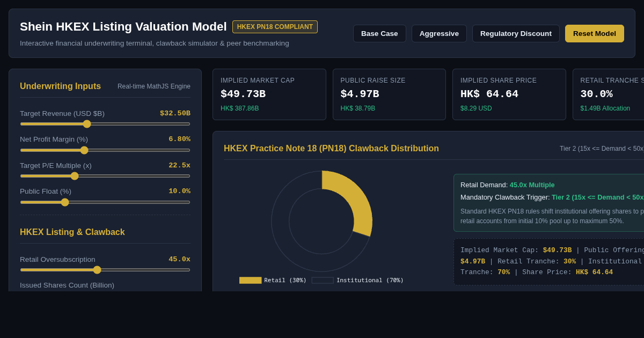Click the Standard HKEX PN18 rules description
The height and width of the screenshot is (338, 644).
pyautogui.click(x=552, y=216)
